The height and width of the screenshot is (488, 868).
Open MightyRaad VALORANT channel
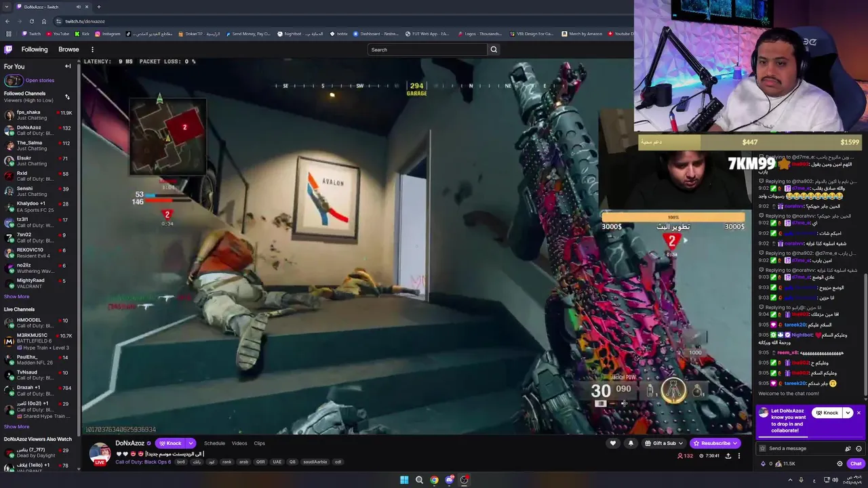pos(38,283)
